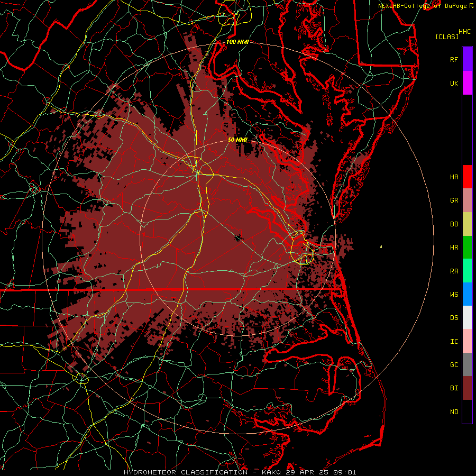Click the RF purple legend swatch
This screenshot has height=476, width=476.
[x=467, y=59]
